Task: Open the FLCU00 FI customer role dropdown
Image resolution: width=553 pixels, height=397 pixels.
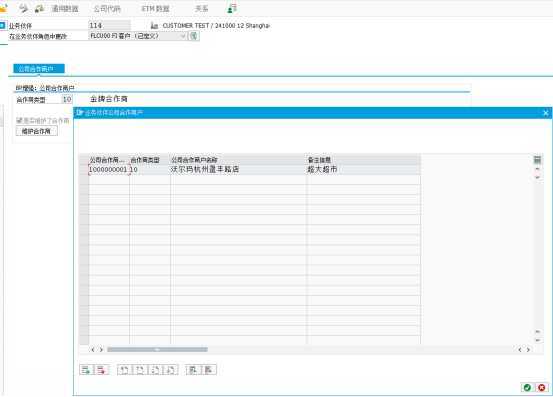Action: coord(138,36)
